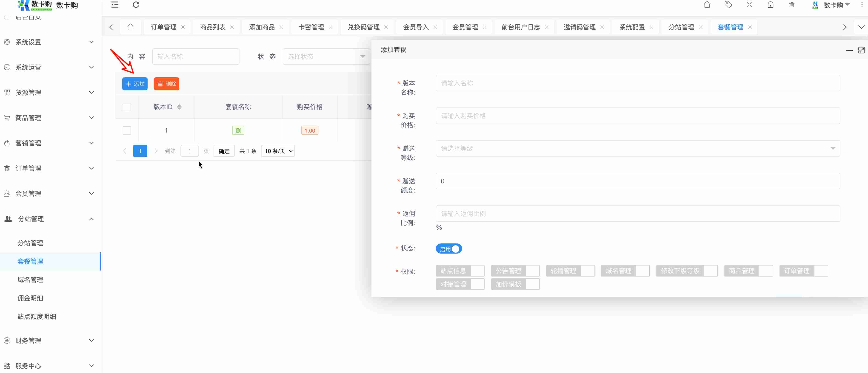The image size is (868, 373).
Task: Click the tag icon in top right toolbar
Action: (x=728, y=5)
